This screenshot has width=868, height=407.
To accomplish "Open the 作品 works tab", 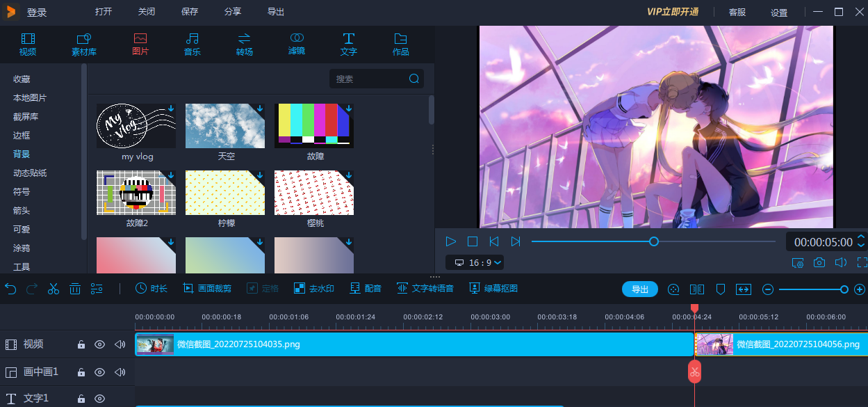I will coord(401,45).
